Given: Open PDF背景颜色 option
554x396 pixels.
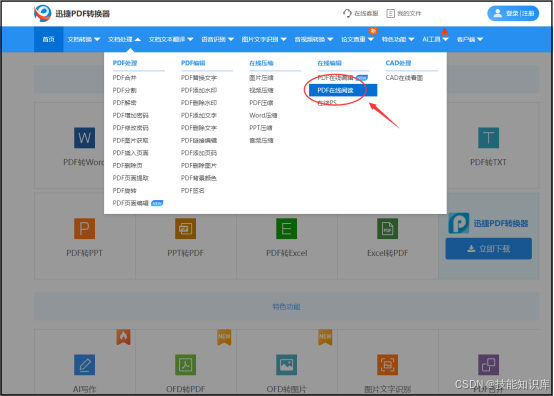Looking at the screenshot, I should pos(199,178).
